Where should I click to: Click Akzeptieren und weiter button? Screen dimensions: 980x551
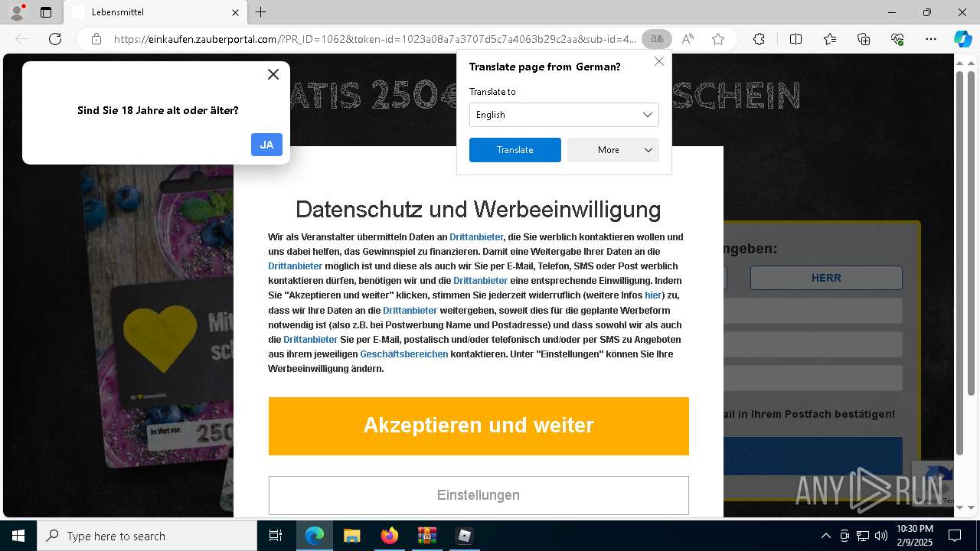coord(479,425)
